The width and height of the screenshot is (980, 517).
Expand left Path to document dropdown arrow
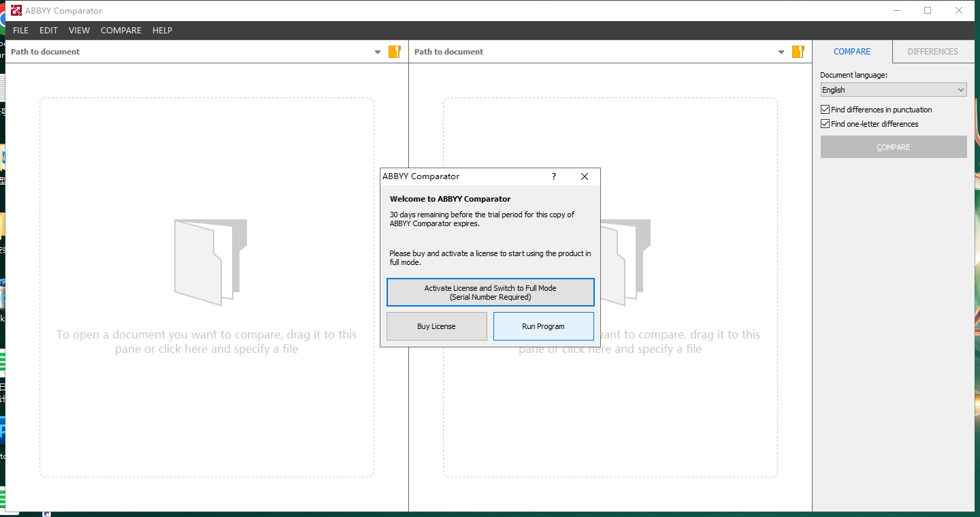click(x=378, y=52)
